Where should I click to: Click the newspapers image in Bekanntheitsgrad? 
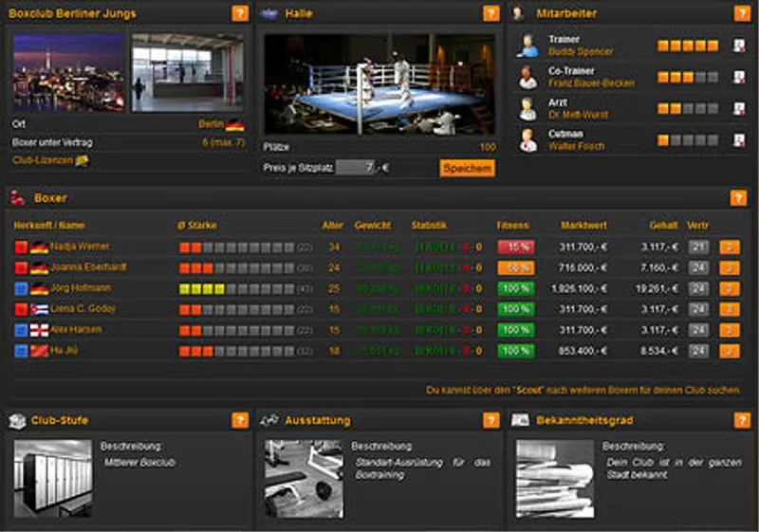click(555, 479)
